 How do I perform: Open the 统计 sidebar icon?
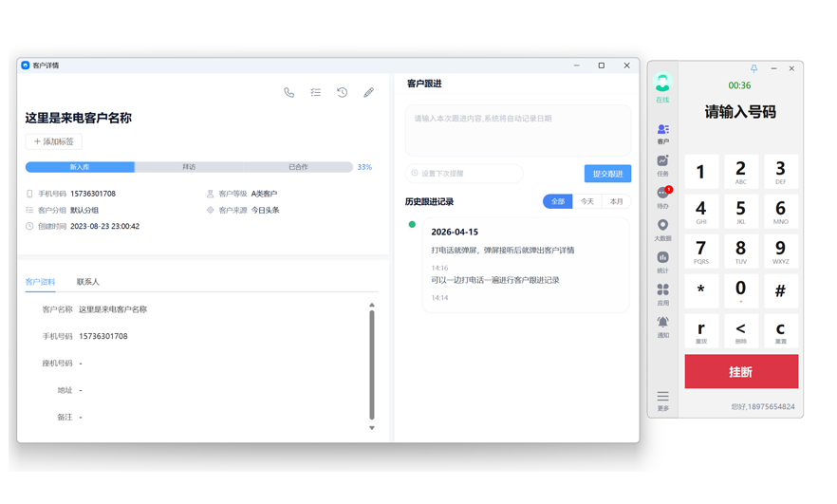point(663,262)
